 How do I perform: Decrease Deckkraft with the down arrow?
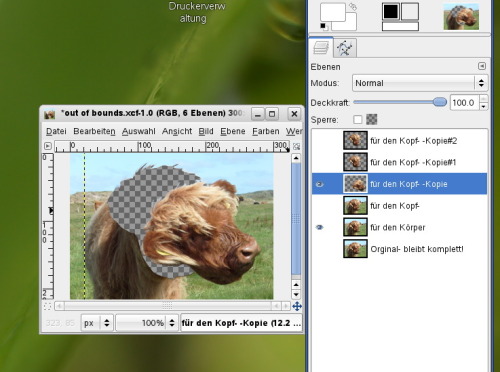[x=484, y=107]
